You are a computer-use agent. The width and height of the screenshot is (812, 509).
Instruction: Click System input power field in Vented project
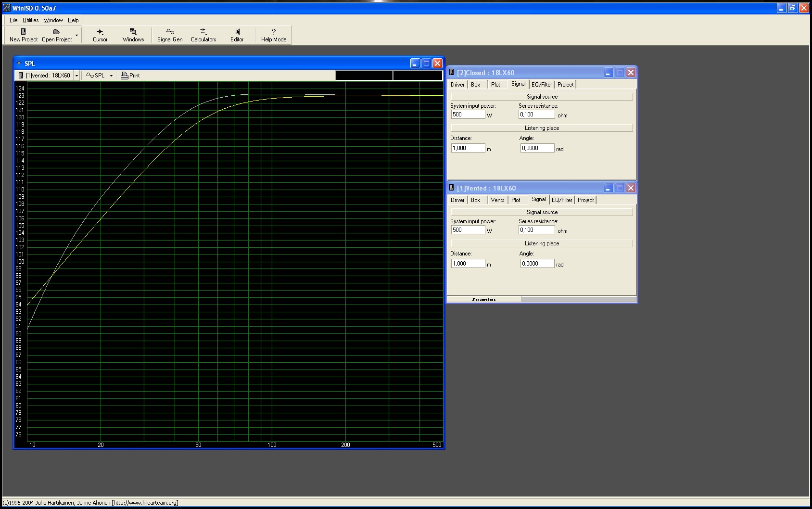click(x=468, y=230)
